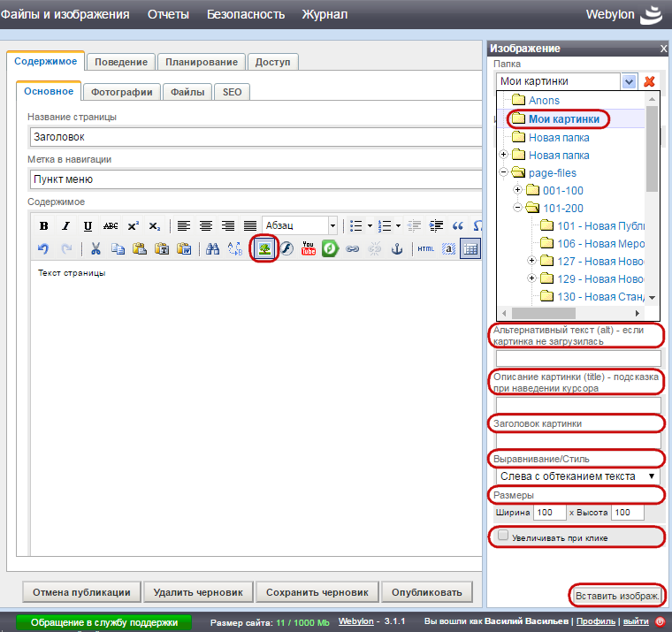Click Сохранить черновик button
This screenshot has width=672, height=632.
tap(317, 592)
